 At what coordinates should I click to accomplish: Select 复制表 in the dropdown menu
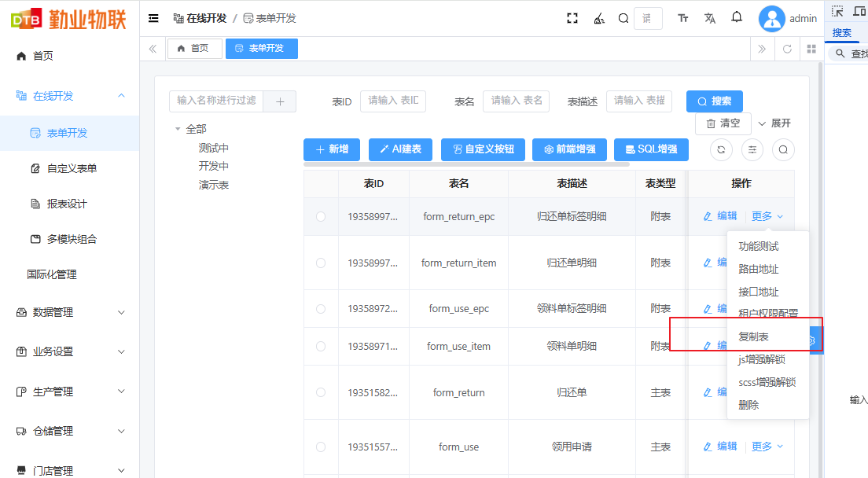coord(753,337)
